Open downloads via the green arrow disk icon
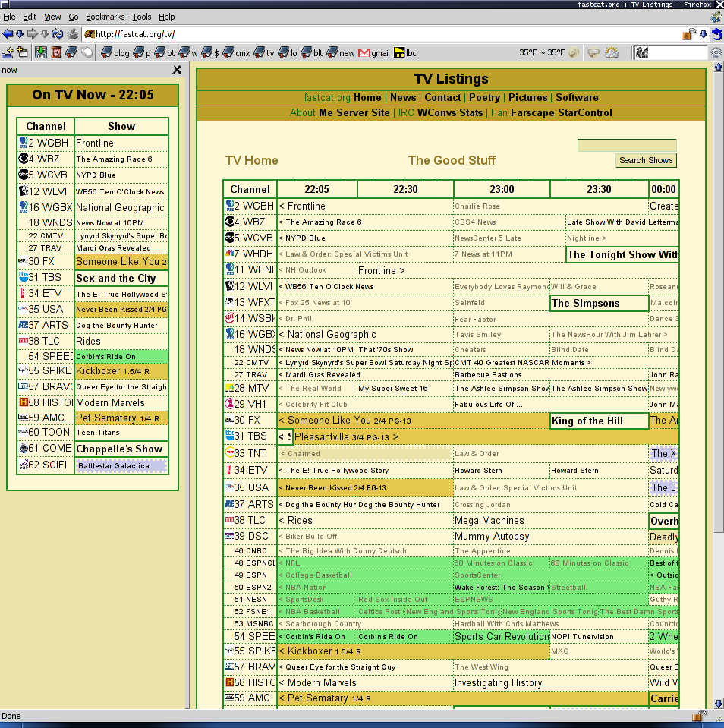The image size is (724, 728). point(41,52)
